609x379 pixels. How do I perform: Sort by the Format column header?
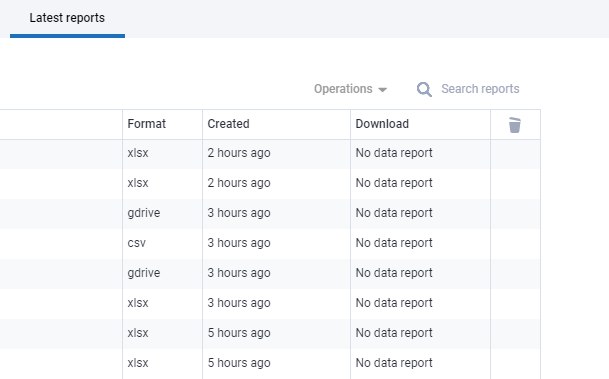[146, 124]
